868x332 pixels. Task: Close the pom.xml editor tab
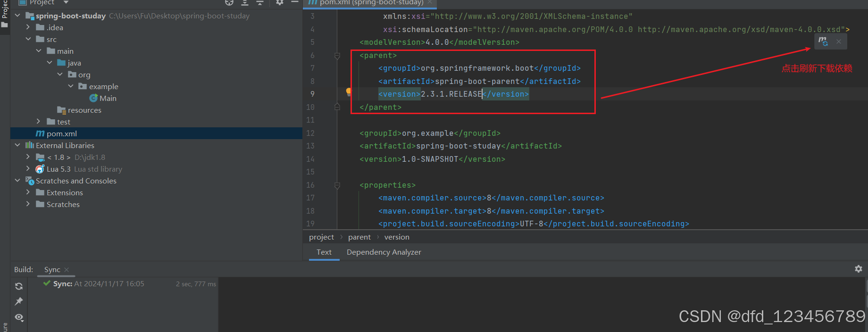[x=430, y=2]
